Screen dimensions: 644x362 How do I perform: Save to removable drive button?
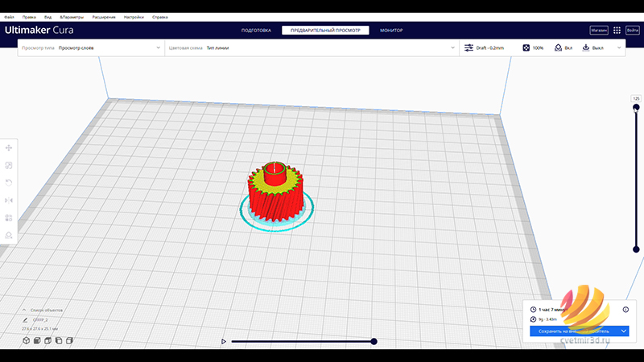coord(574,331)
